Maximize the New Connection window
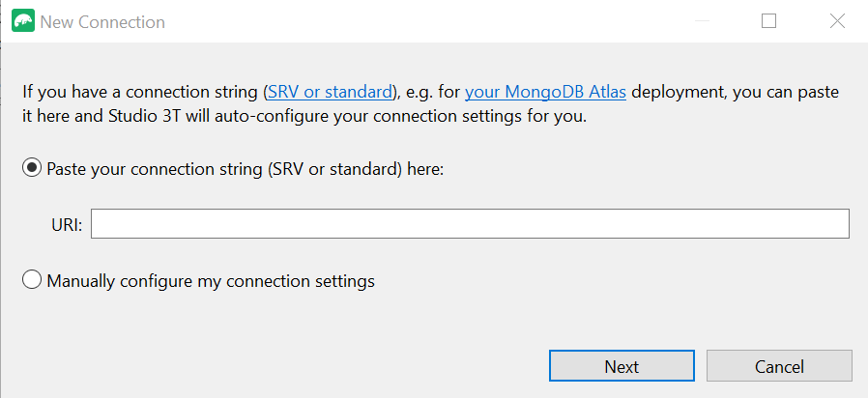Image resolution: width=868 pixels, height=398 pixels. tap(768, 21)
